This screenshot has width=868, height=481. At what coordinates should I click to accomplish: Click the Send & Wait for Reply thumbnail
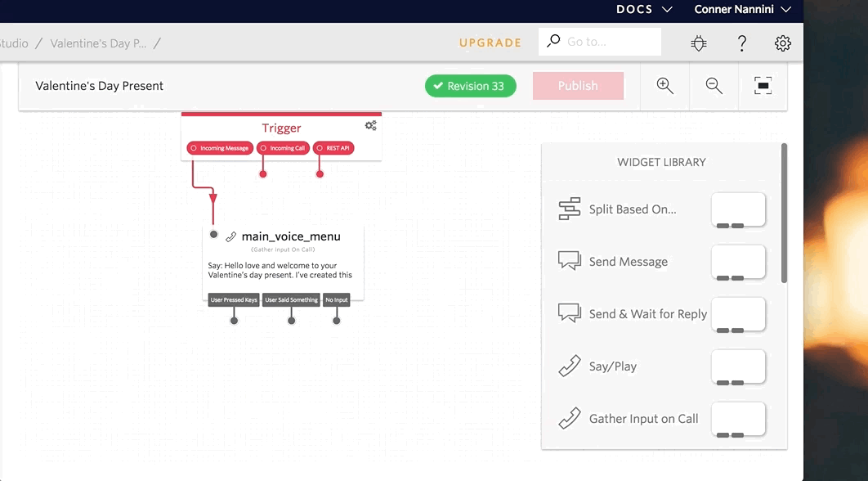[x=739, y=314]
